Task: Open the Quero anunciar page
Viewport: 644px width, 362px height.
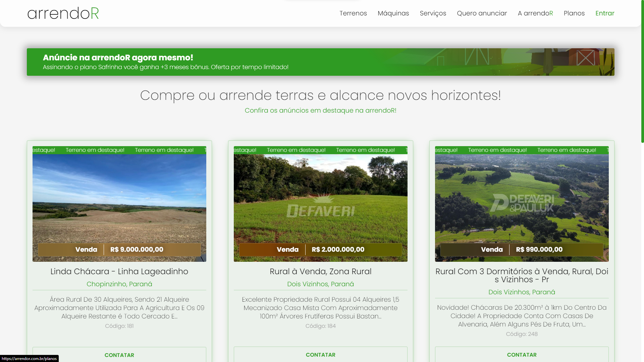Action: 482,13
